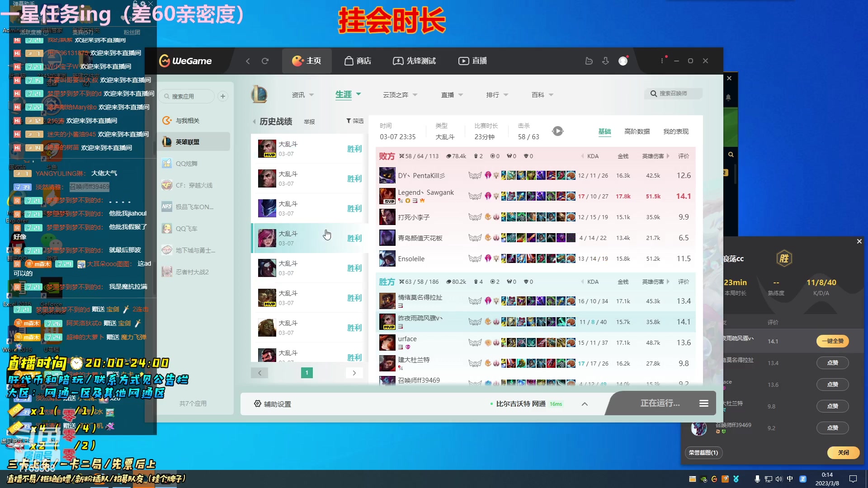Select 与我相关 in sidebar

pyautogui.click(x=194, y=121)
